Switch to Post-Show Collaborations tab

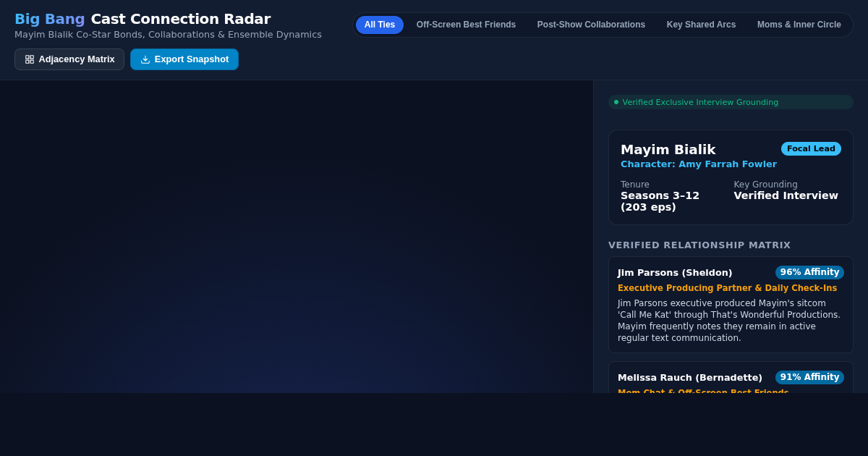coord(591,25)
